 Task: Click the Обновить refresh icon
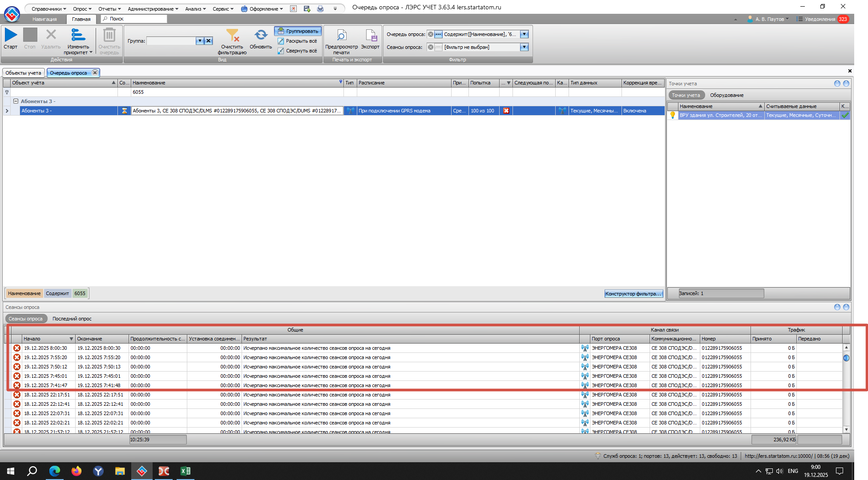261,35
